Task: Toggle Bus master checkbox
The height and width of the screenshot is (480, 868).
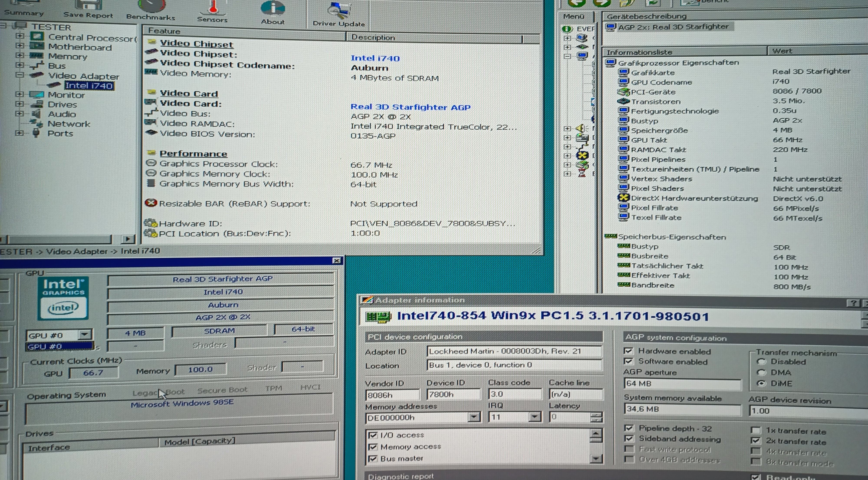Action: point(373,459)
